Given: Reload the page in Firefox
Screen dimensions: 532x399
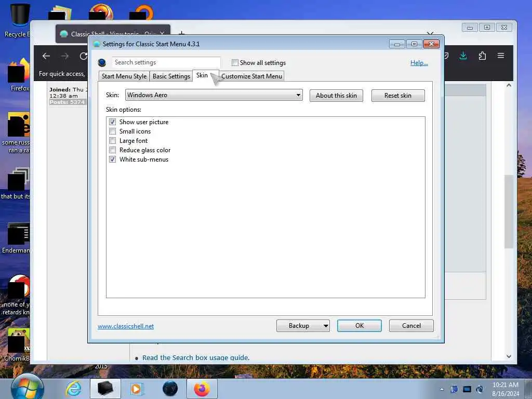Looking at the screenshot, I should (x=84, y=56).
